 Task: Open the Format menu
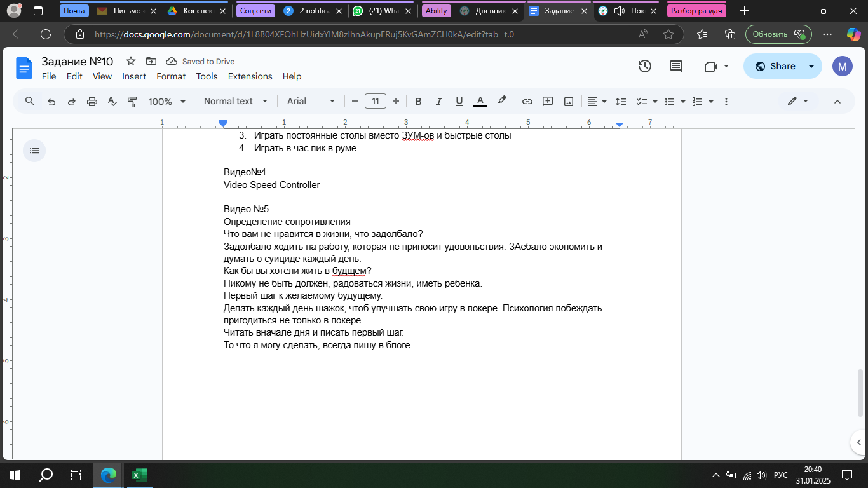coord(171,76)
